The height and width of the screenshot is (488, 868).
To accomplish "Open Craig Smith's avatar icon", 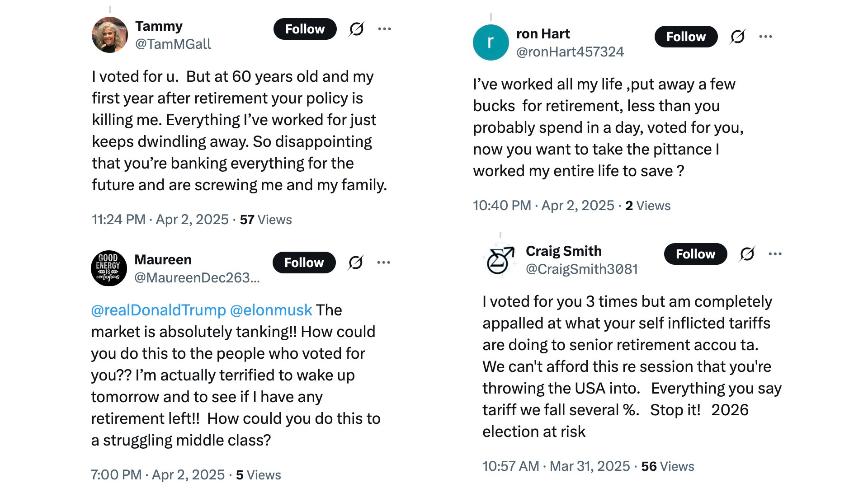I will click(x=500, y=260).
